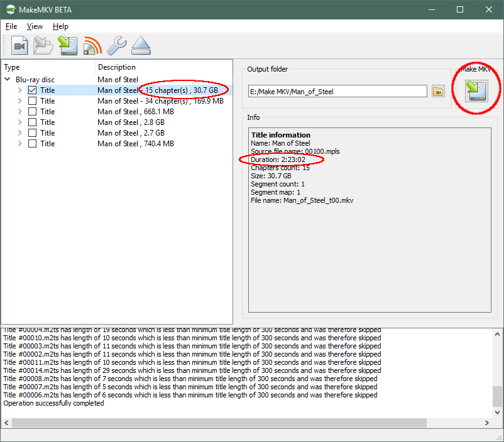Viewport: 504px width, 442px height.
Task: Click 'Duration: 2:23:02' in Info panel
Action: [278, 159]
